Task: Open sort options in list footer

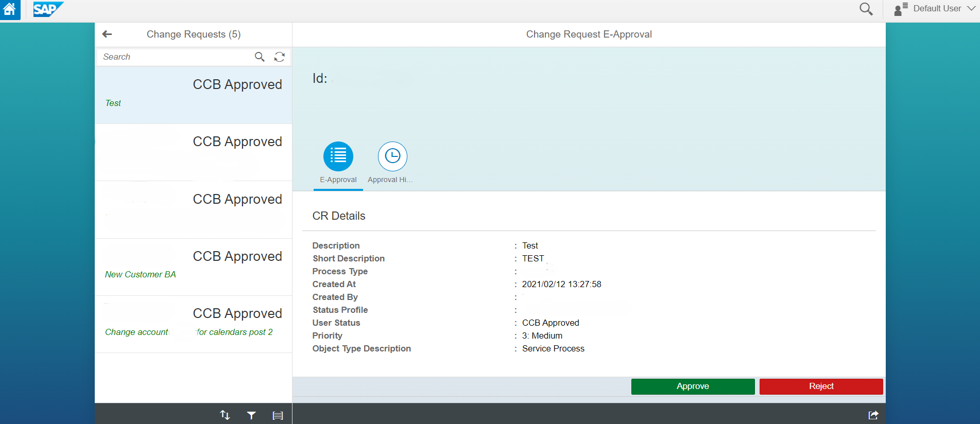Action: (225, 415)
